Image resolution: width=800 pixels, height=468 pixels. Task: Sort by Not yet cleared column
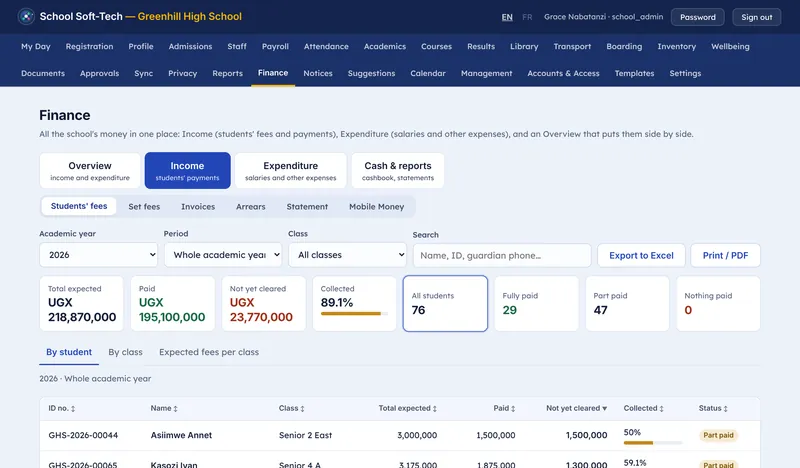coord(577,408)
